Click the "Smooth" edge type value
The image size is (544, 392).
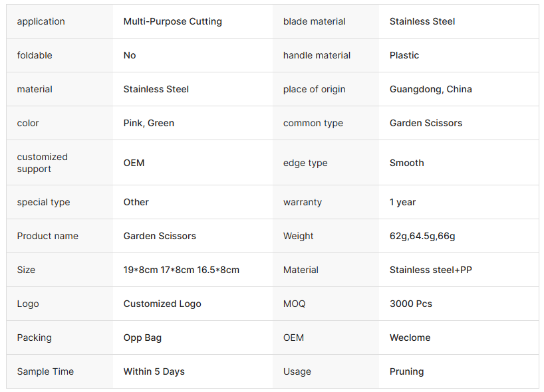406,163
